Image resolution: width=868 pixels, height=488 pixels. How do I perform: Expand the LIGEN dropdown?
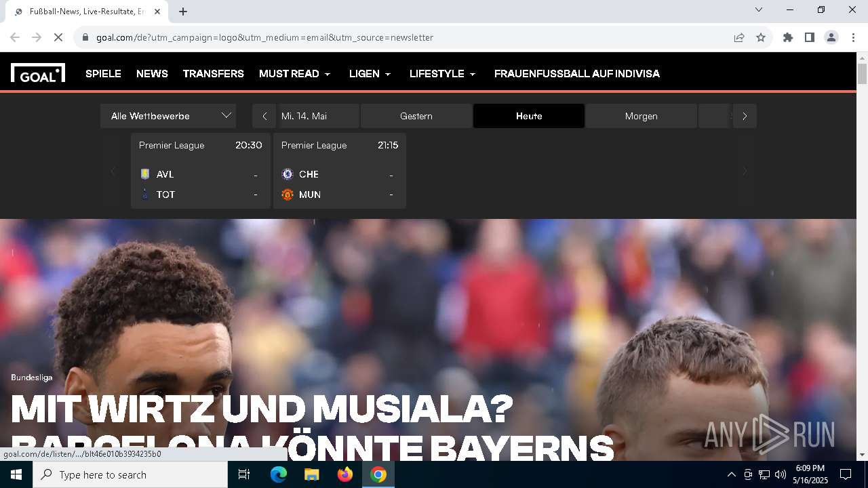370,73
